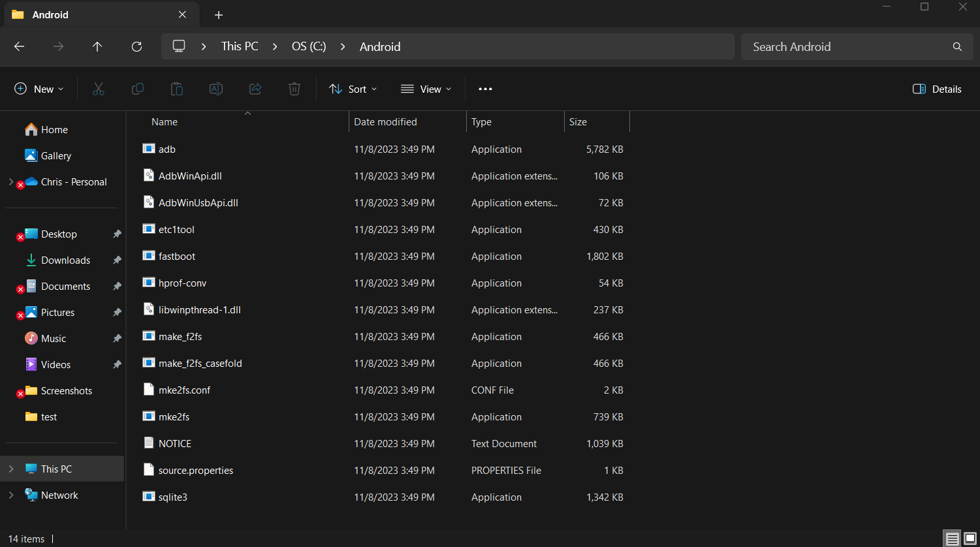
Task: Open the Sort dropdown menu
Action: (x=353, y=89)
